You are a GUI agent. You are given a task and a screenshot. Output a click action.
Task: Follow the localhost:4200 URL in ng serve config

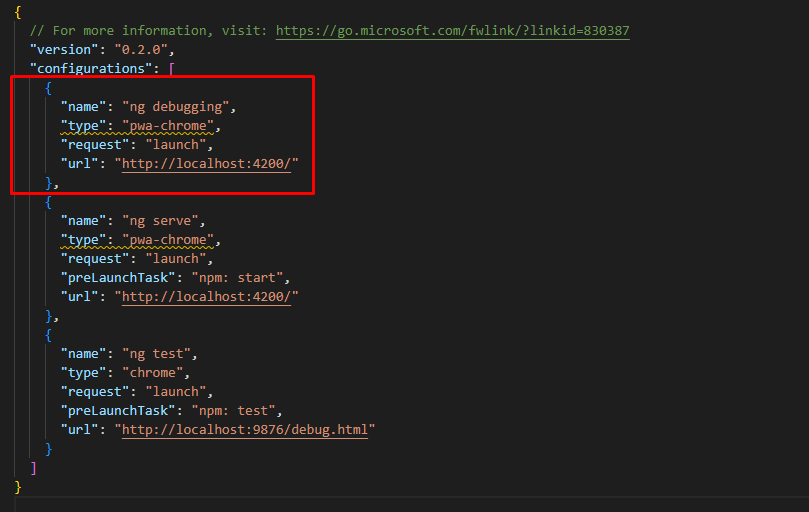pos(206,296)
